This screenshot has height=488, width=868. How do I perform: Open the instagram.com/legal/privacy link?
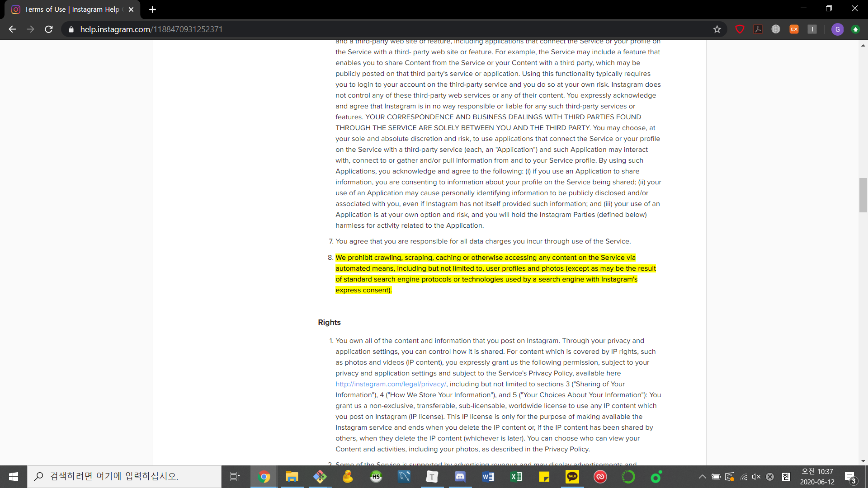(x=391, y=384)
